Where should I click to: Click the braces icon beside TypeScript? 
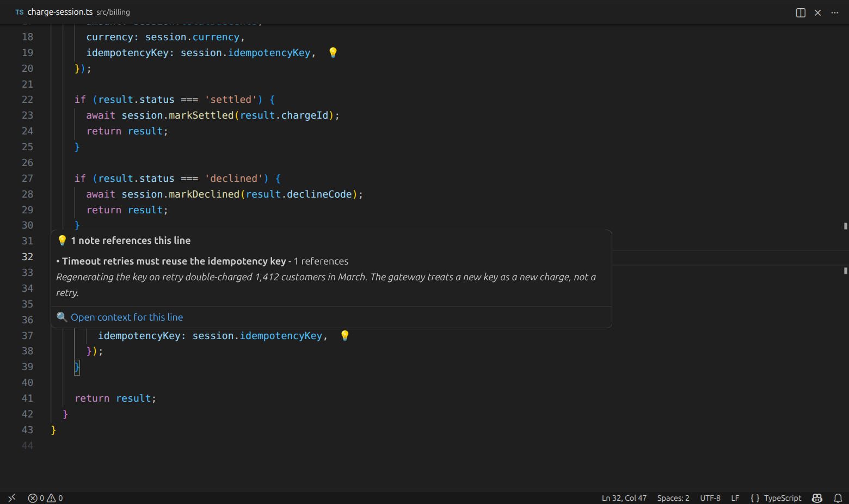[755, 498]
